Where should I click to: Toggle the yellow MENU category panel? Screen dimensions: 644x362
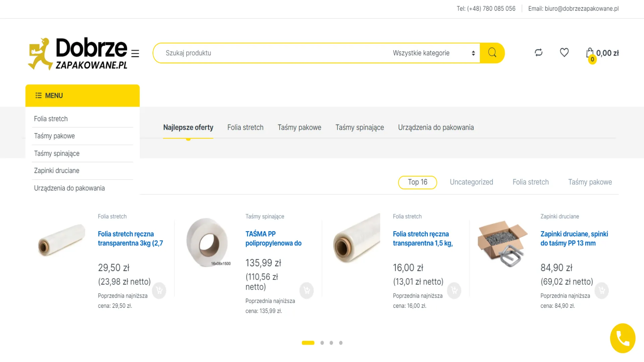83,96
